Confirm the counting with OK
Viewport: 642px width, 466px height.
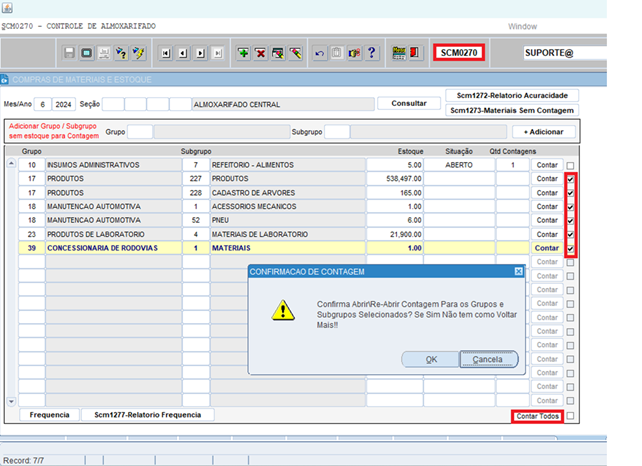431,359
